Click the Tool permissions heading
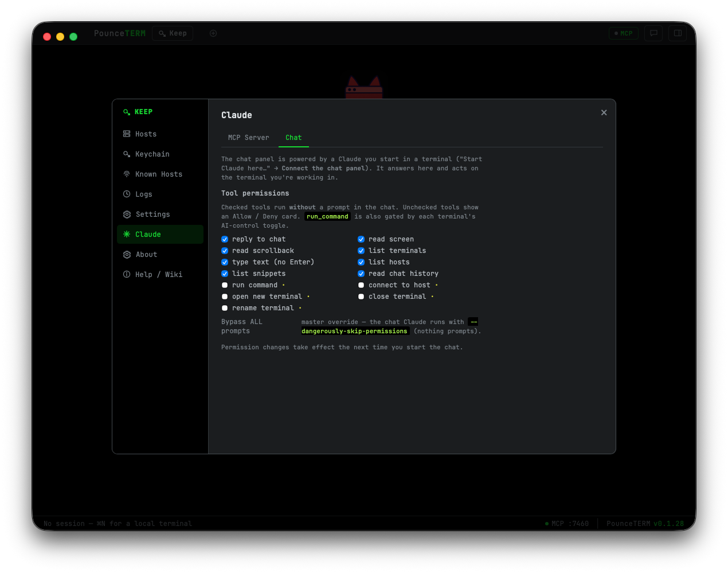This screenshot has height=573, width=728. pos(255,193)
